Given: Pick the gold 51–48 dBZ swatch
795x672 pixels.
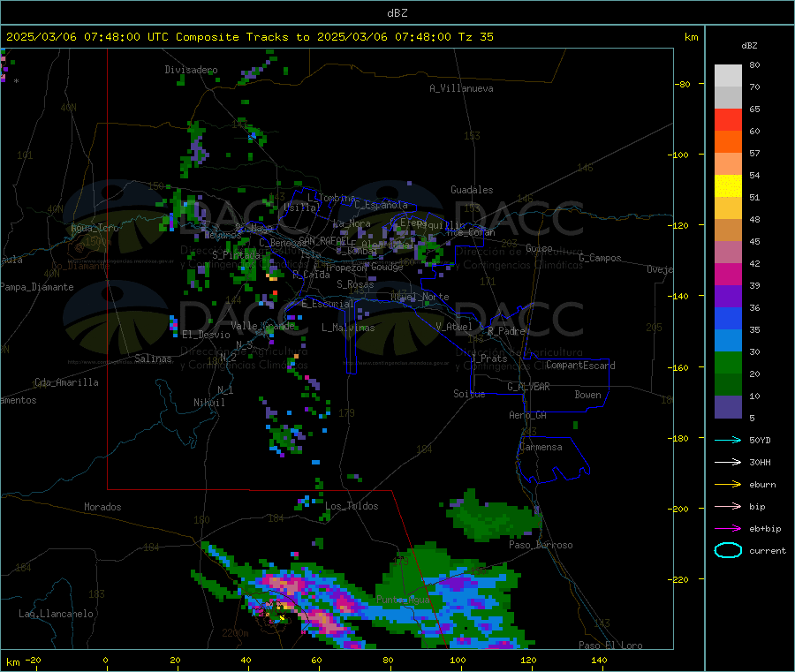Looking at the screenshot, I should pos(728,208).
